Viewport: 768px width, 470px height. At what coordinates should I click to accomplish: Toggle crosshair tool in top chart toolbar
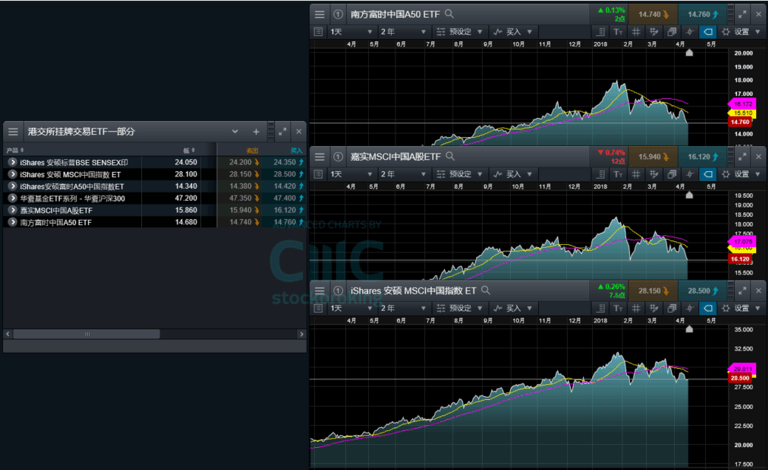coord(690,32)
